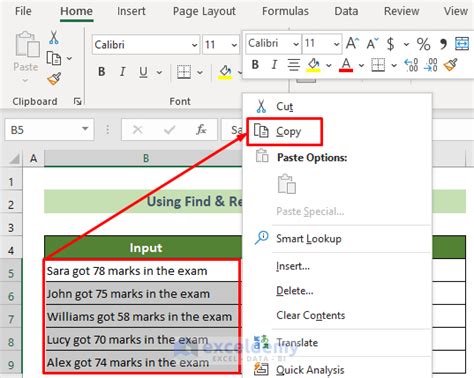This screenshot has height=378, width=474.
Task: Click mini toolbar Borders icon
Action: pos(378,65)
